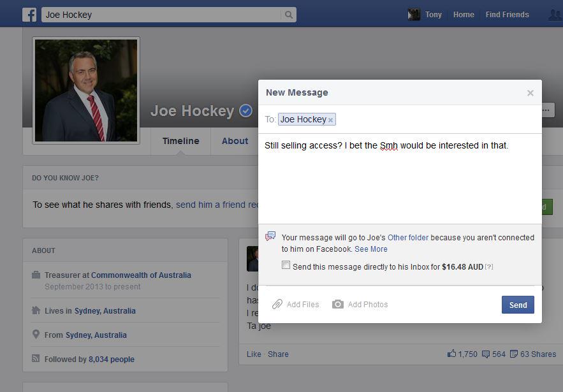This screenshot has height=392, width=563.
Task: Share the post via Share link
Action: coord(278,354)
